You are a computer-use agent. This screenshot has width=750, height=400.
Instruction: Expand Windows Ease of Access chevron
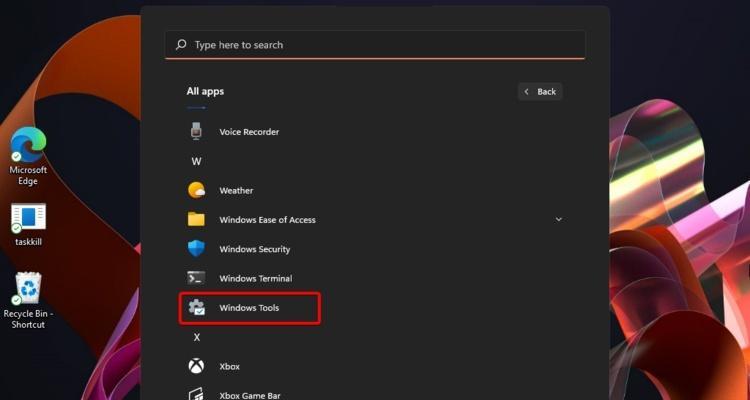point(558,220)
